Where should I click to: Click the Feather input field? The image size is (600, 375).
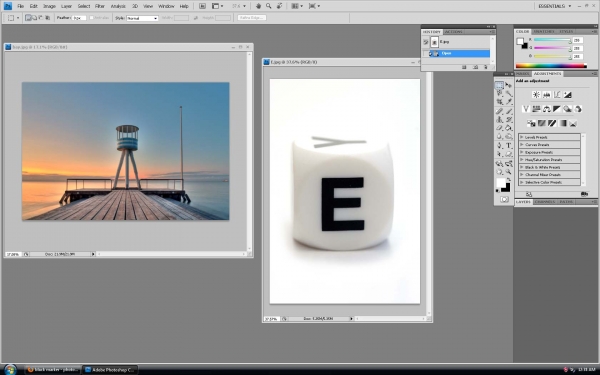coord(80,18)
